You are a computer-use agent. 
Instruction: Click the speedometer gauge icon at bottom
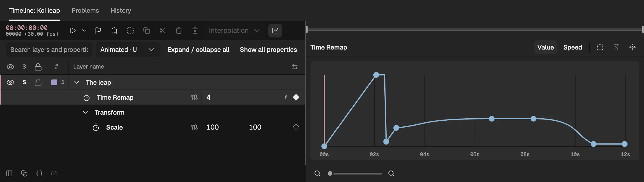click(54, 173)
